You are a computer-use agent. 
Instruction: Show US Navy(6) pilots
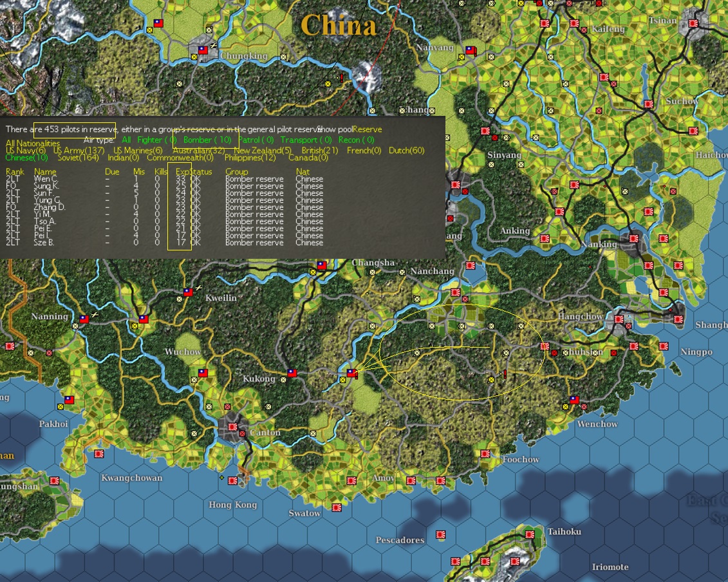26,151
